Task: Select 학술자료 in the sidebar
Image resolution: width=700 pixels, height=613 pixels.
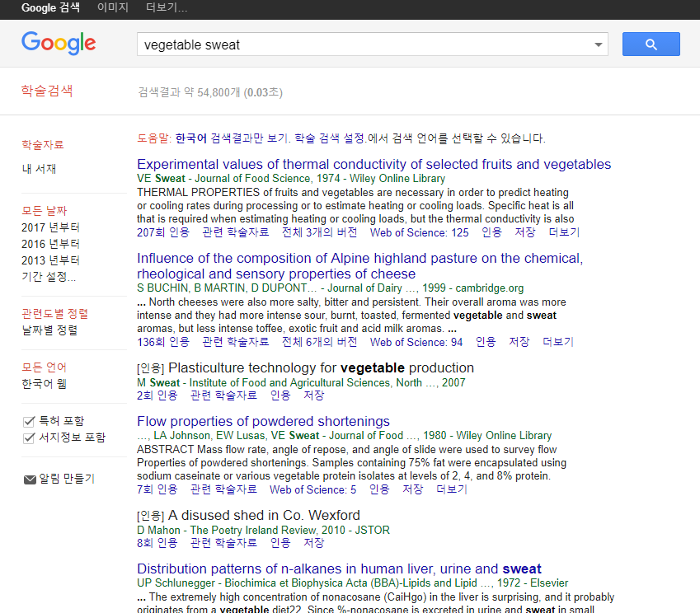Action: pos(43,144)
